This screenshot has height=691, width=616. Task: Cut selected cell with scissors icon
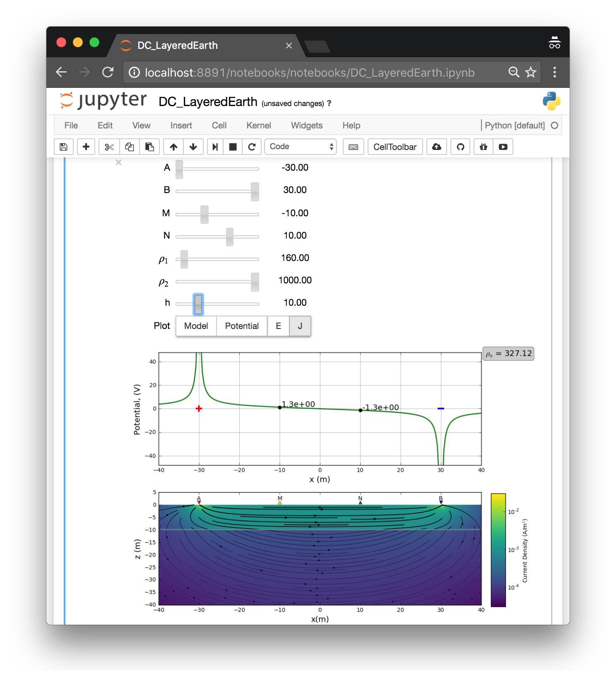point(109,147)
